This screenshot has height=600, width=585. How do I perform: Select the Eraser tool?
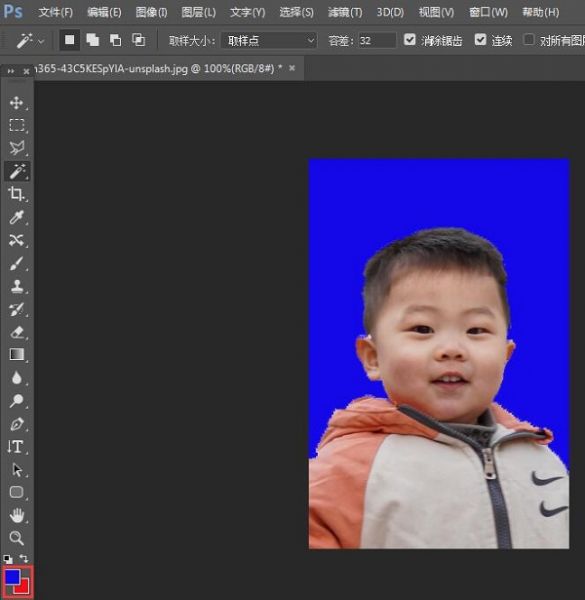16,332
